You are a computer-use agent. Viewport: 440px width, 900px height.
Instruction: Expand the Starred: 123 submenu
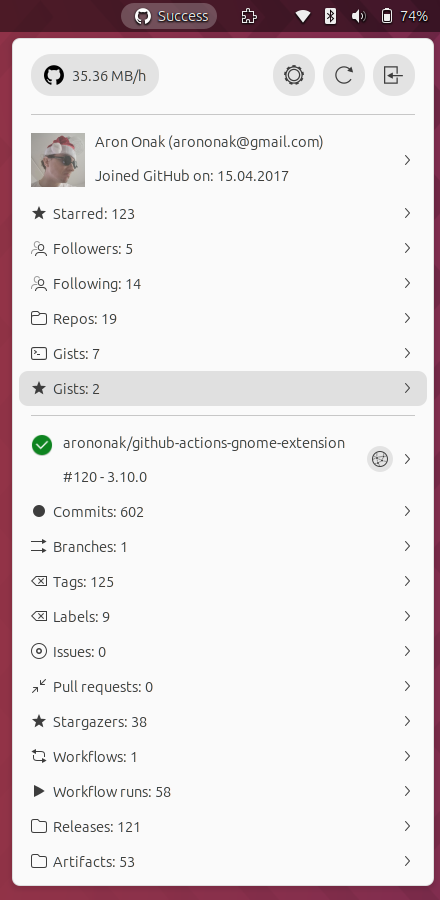223,214
